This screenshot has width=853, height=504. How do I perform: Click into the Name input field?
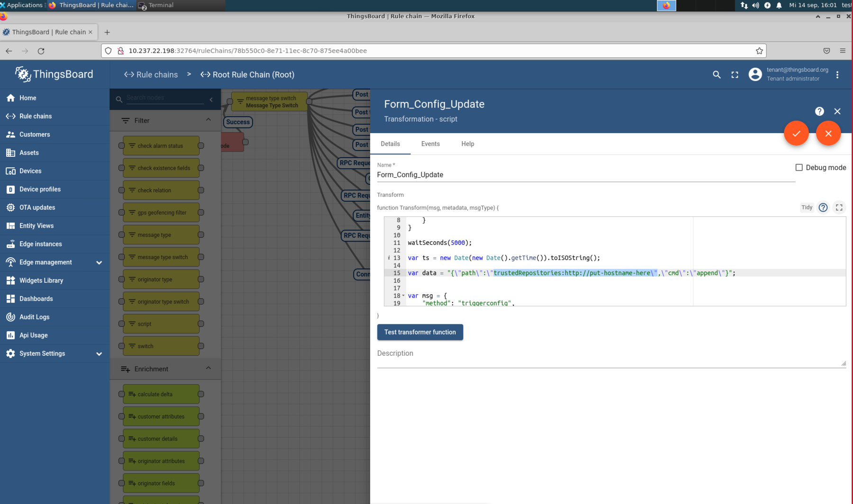click(585, 175)
